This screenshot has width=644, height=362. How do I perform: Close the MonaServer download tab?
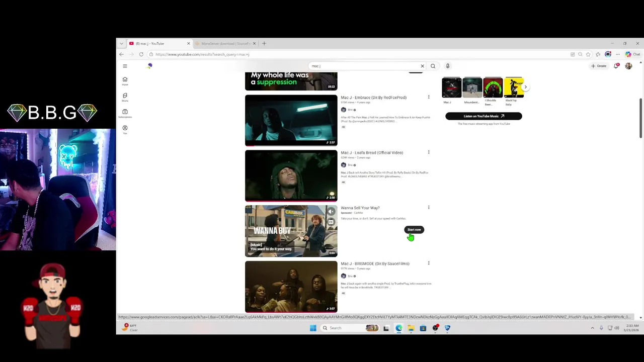pos(254,43)
